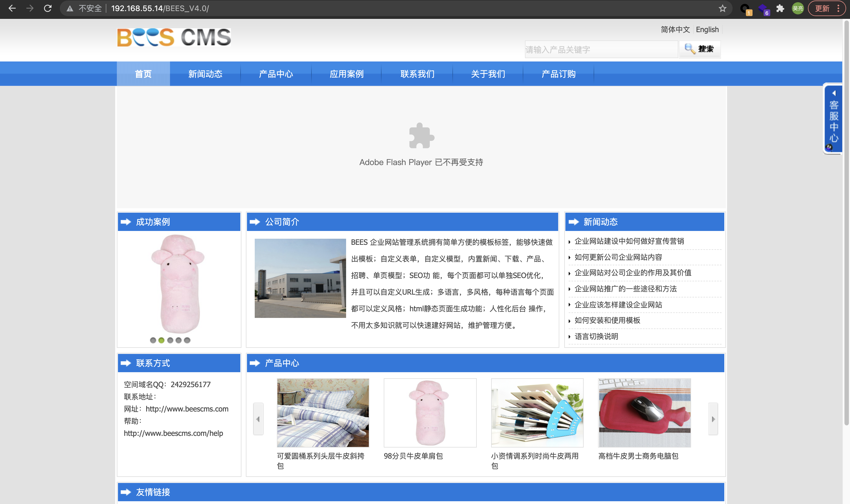This screenshot has width=850, height=504.
Task: Open the 联系我们 navigation tab
Action: 417,74
